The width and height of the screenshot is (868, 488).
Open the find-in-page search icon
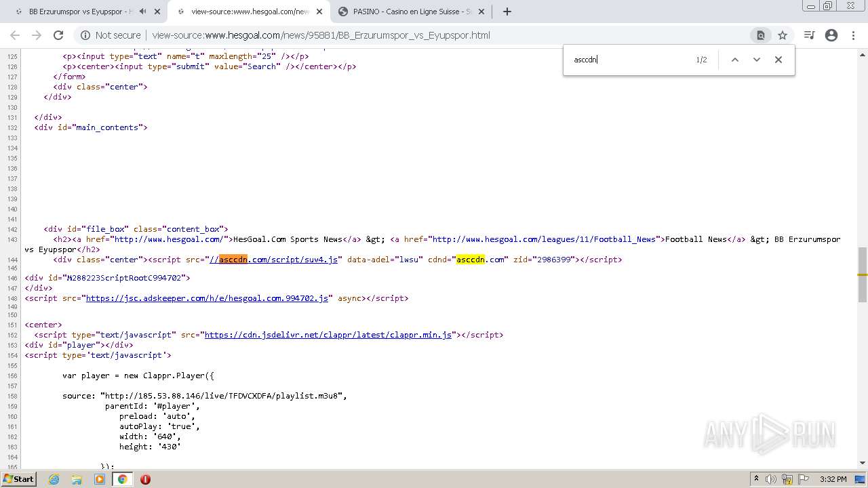click(761, 35)
